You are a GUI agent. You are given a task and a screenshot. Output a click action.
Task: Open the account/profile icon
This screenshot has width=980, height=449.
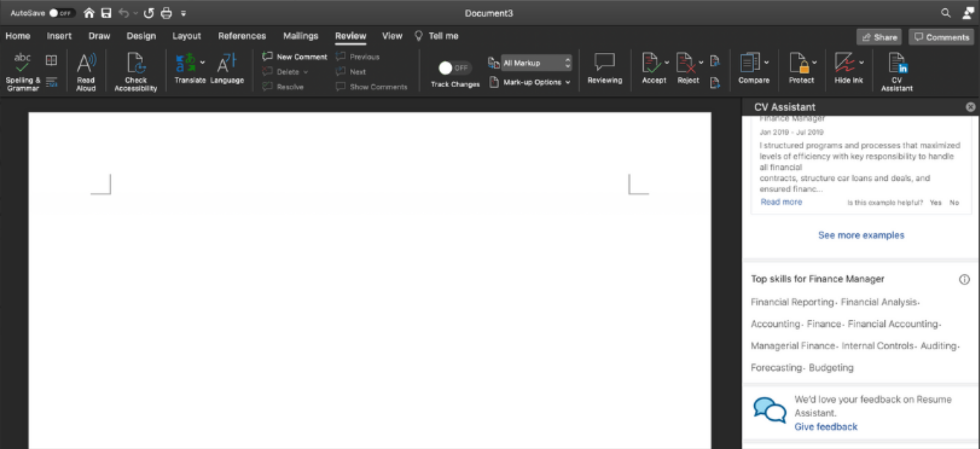click(x=968, y=13)
